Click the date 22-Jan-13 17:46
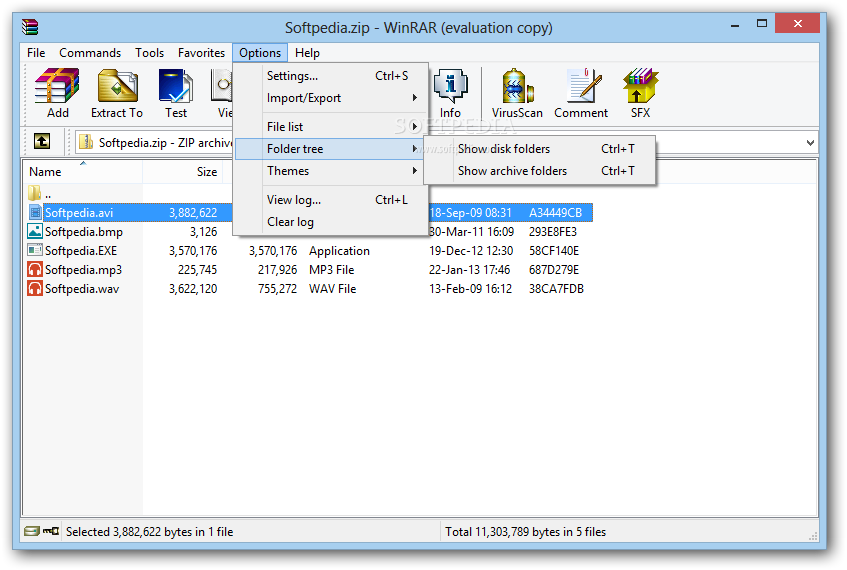The image size is (847, 570). [x=469, y=270]
